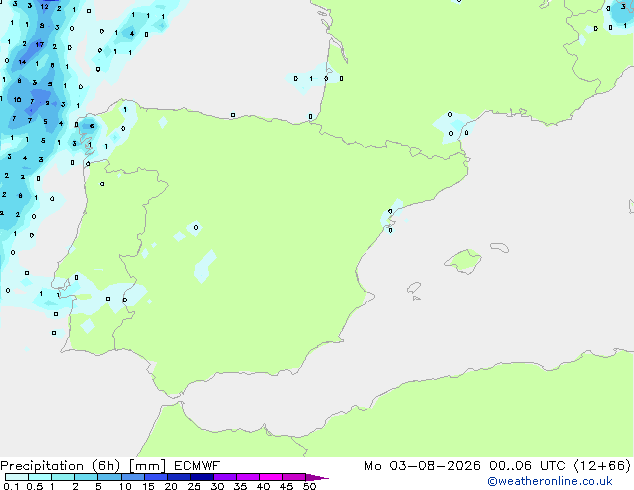Select the 12 mm value near top edge
This screenshot has height=490, width=634.
pos(44,7)
